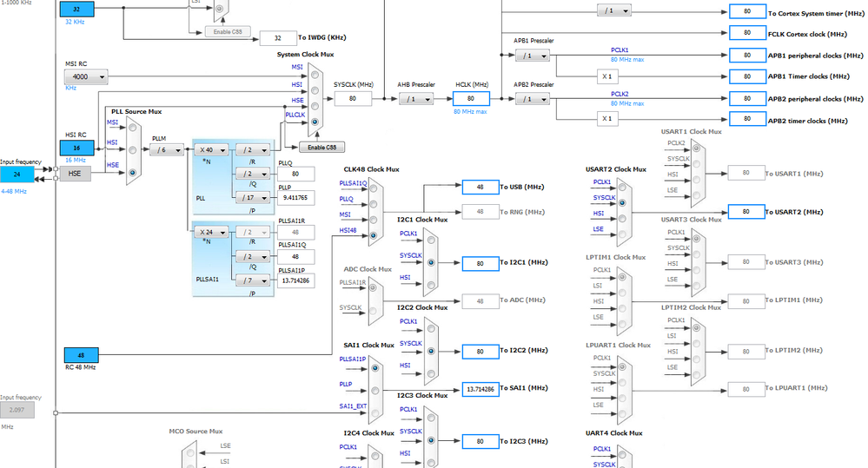Screen dimensions: 868x468
Task: Open the Cortex System timer divider dropdown
Action: (x=614, y=10)
